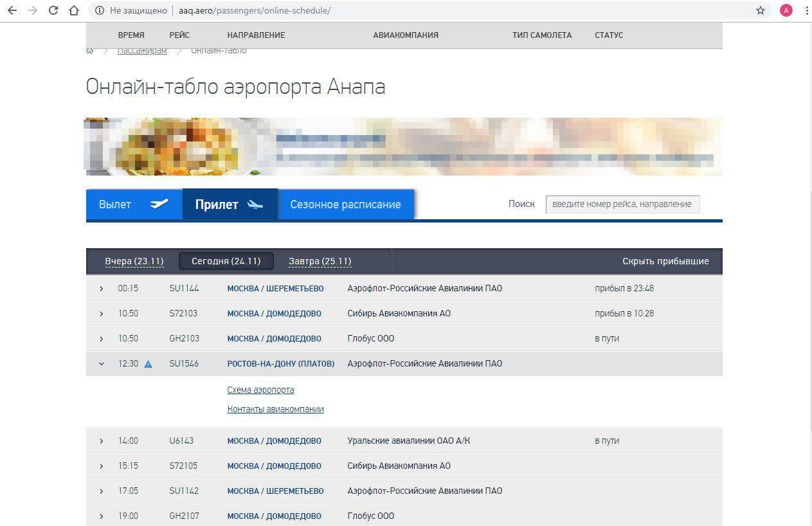812x526 pixels.
Task: Expand the 10:50 S72103 flight row
Action: pos(101,314)
